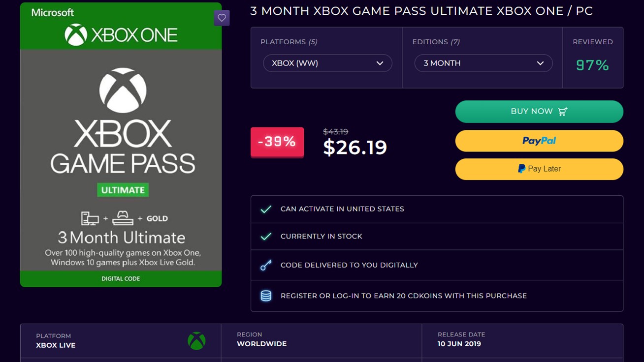The width and height of the screenshot is (644, 362).
Task: Click the shopping cart icon in Buy Now
Action: tap(563, 111)
